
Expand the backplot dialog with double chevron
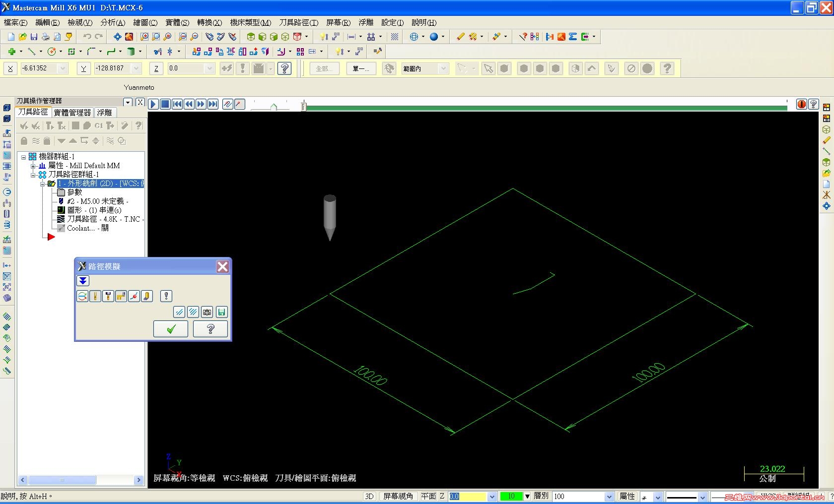click(83, 281)
